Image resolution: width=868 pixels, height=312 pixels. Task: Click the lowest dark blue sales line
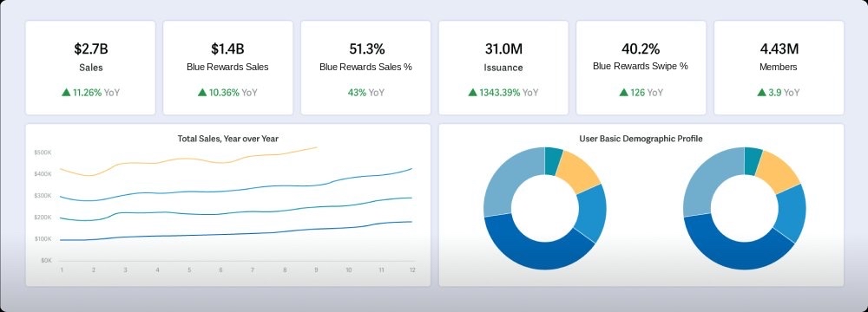coord(236,233)
